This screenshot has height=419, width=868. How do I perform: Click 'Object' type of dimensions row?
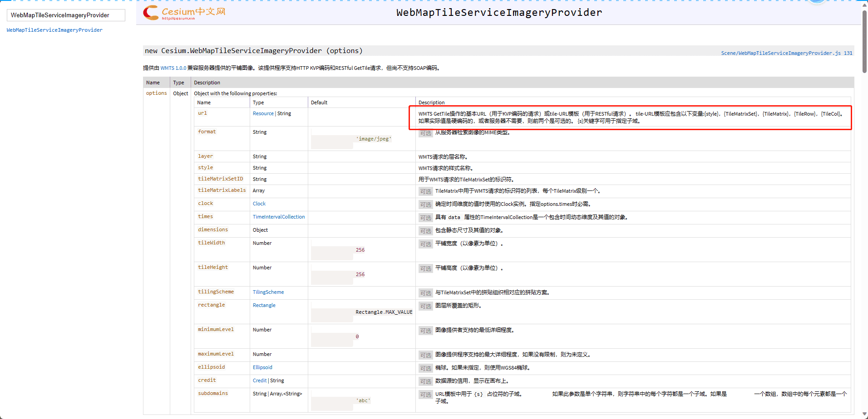coord(260,230)
